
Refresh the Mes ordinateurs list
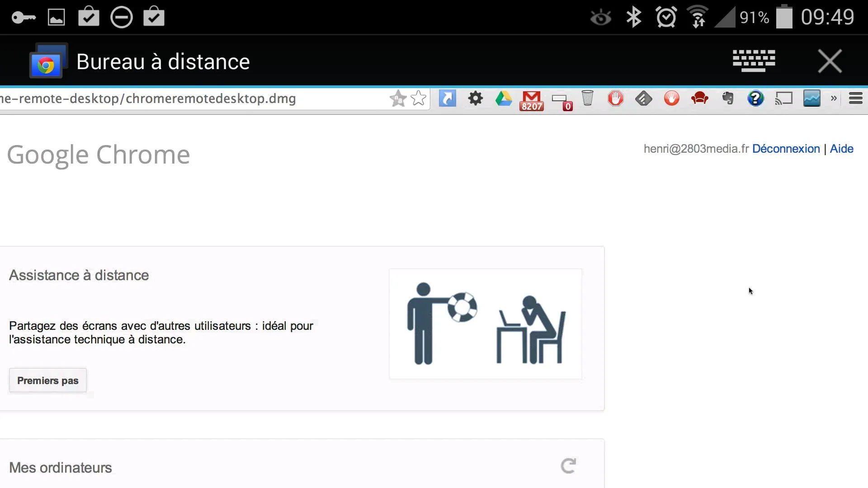click(x=568, y=465)
